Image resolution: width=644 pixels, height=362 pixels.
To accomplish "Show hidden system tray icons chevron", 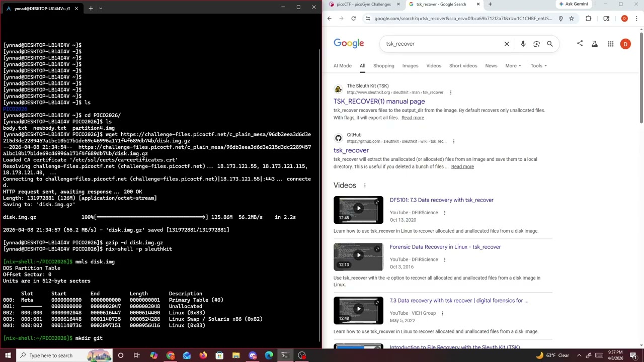I will coord(579,355).
